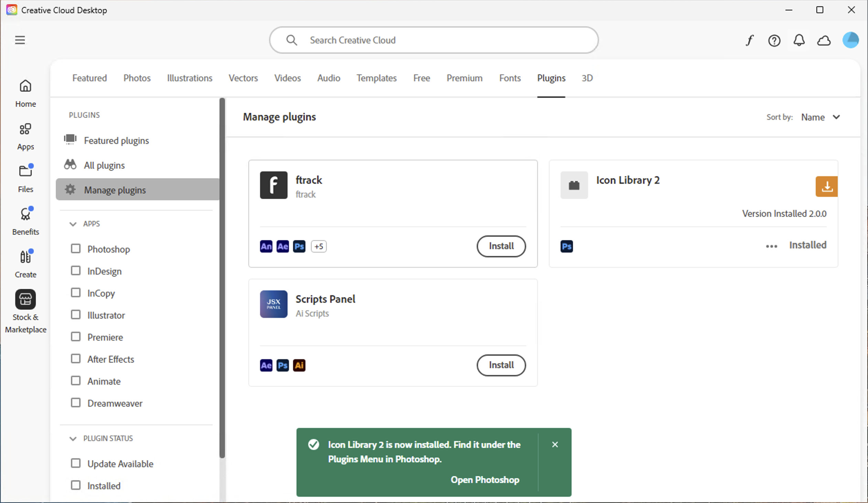Open Files in sidebar
The width and height of the screenshot is (868, 503).
coord(25,179)
